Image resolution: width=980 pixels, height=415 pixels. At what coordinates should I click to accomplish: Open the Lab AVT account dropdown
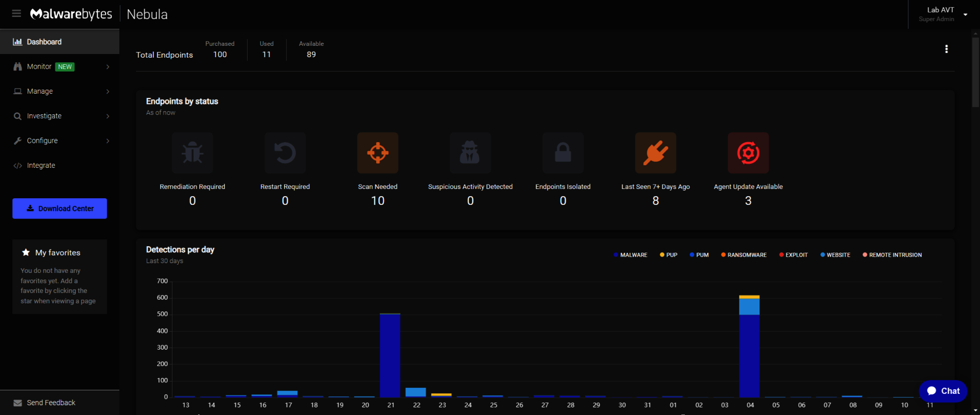click(945, 14)
